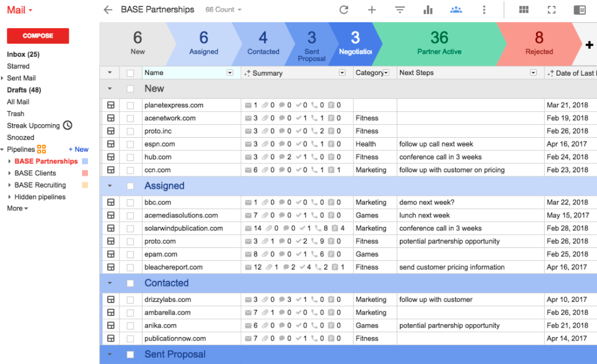Screen dimensions: 597x364
Task: Click the Date of Last column header
Action: pyautogui.click(x=571, y=73)
